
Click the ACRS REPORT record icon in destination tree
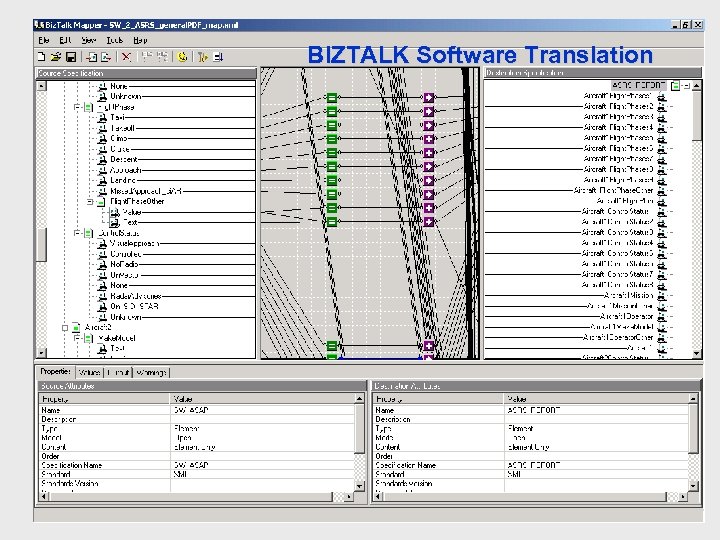[675, 85]
